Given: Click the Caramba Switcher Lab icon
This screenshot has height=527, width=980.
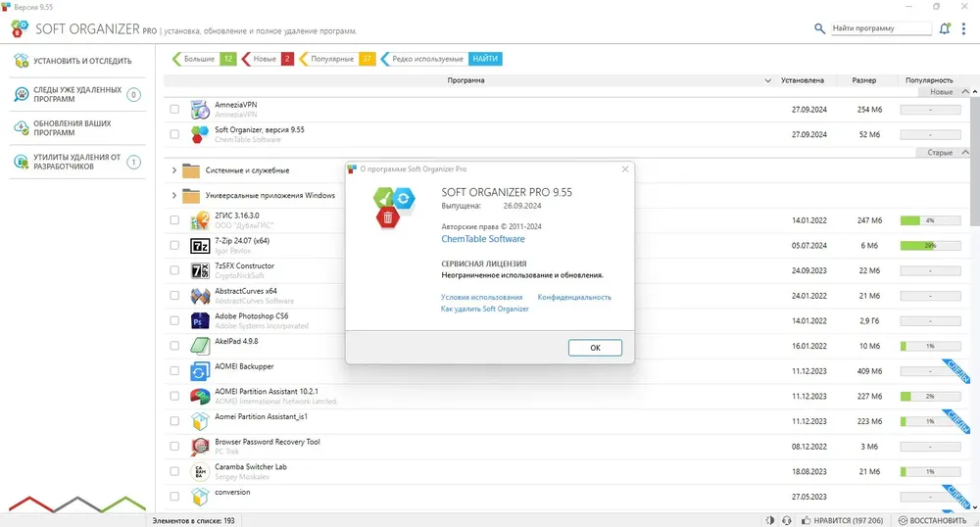Looking at the screenshot, I should pyautogui.click(x=199, y=471).
